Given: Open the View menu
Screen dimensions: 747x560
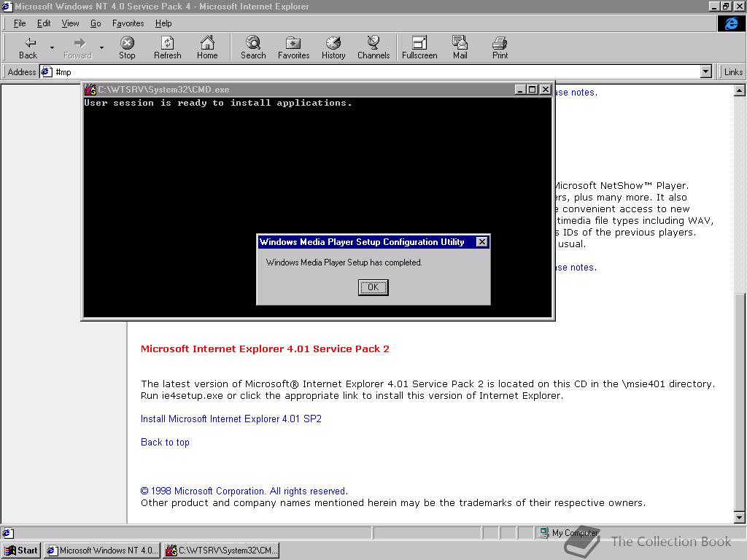Looking at the screenshot, I should pyautogui.click(x=71, y=23).
